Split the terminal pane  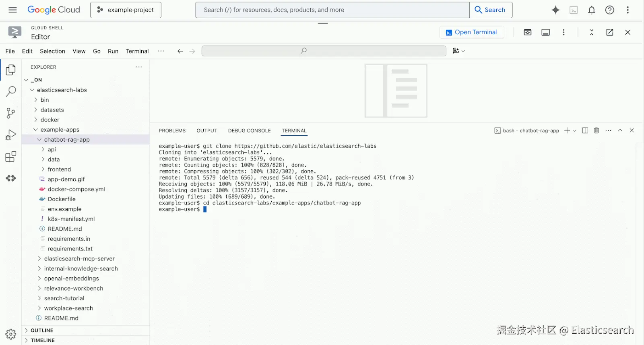click(x=585, y=130)
